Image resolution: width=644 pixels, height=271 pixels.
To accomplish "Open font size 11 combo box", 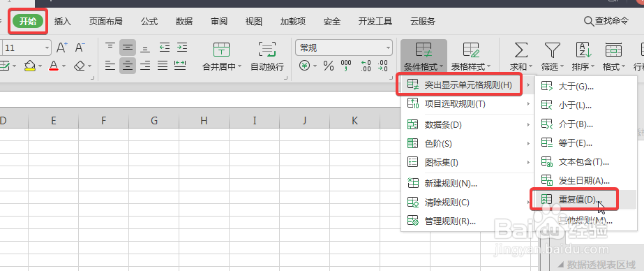I will [x=27, y=47].
